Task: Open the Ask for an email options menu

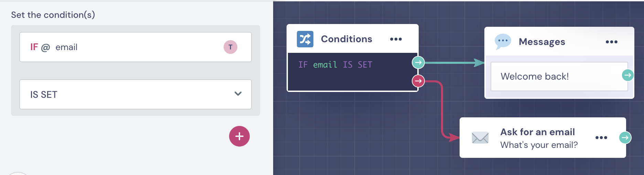Action: coord(601,138)
